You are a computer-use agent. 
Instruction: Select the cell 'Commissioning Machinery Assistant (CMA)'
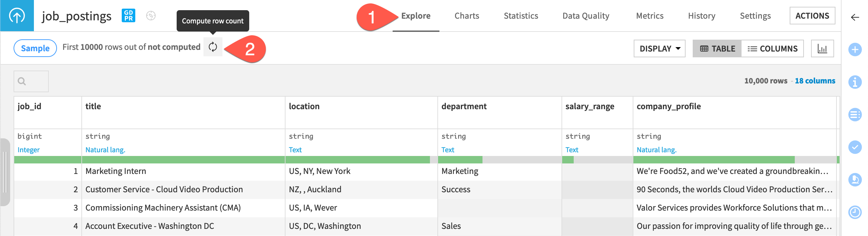[183, 208]
